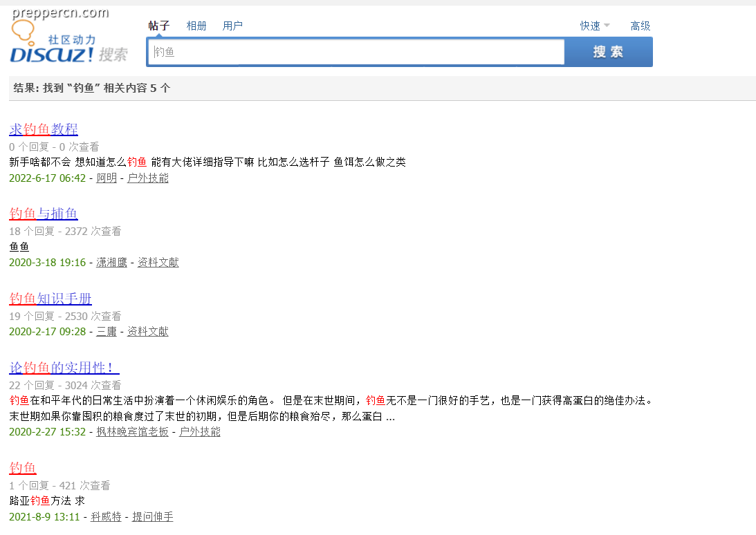View author 潇湘鹰's profile
756x535 pixels.
(x=111, y=262)
